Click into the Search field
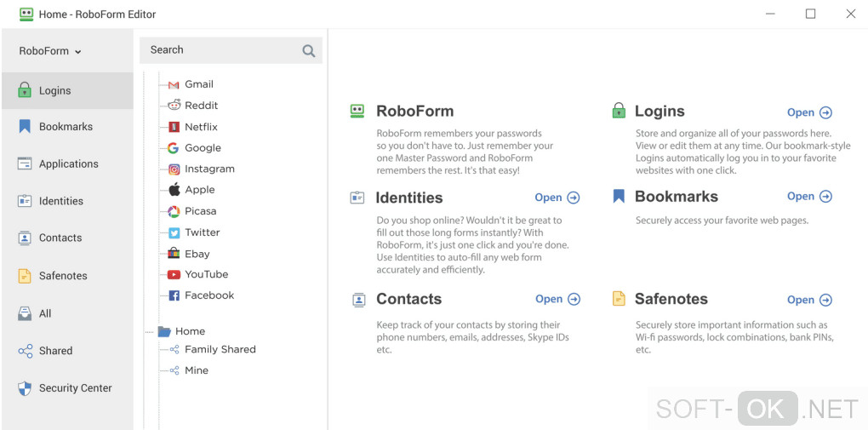This screenshot has width=868, height=430. pos(221,50)
